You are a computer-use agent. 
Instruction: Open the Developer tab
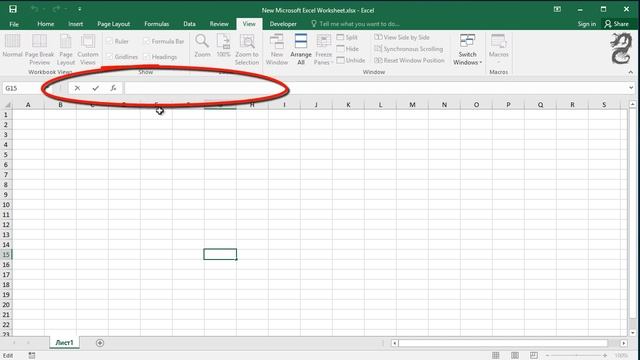(x=283, y=24)
